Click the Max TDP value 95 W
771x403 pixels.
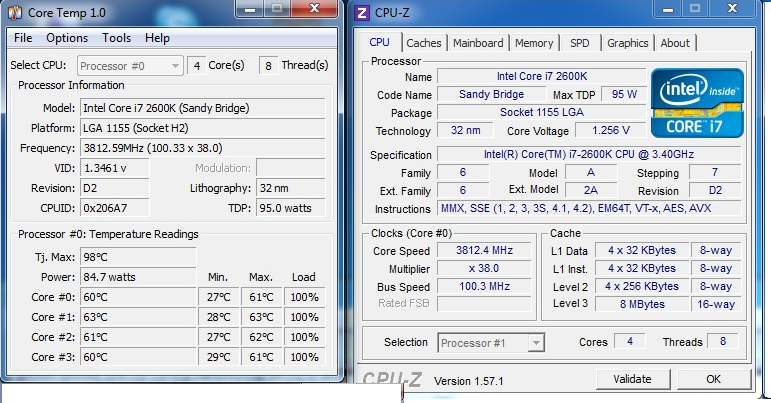(624, 94)
